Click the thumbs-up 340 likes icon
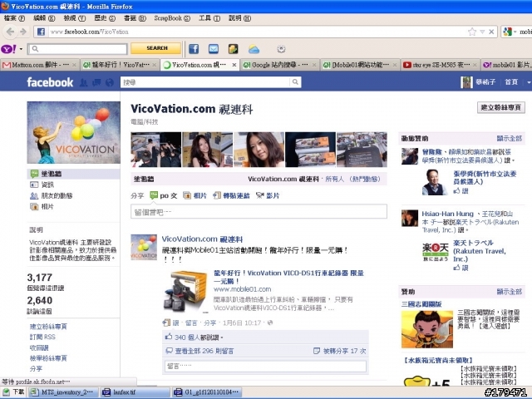This screenshot has width=532, height=399. (x=169, y=337)
